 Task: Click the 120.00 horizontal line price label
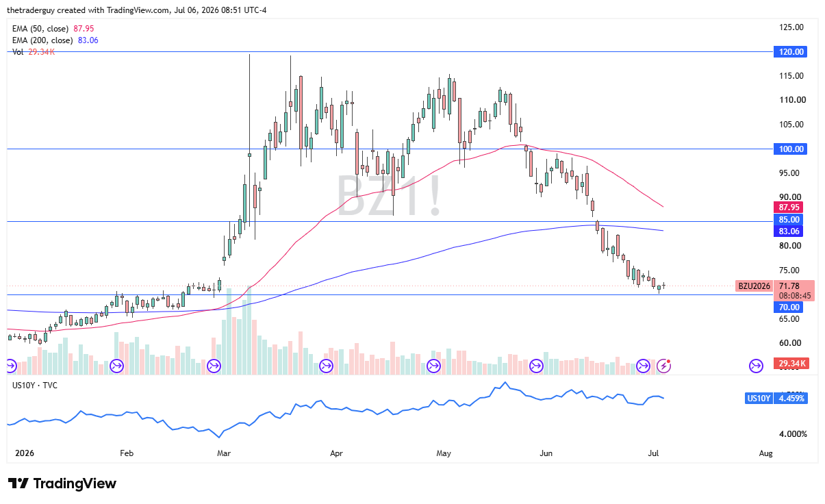pyautogui.click(x=789, y=51)
